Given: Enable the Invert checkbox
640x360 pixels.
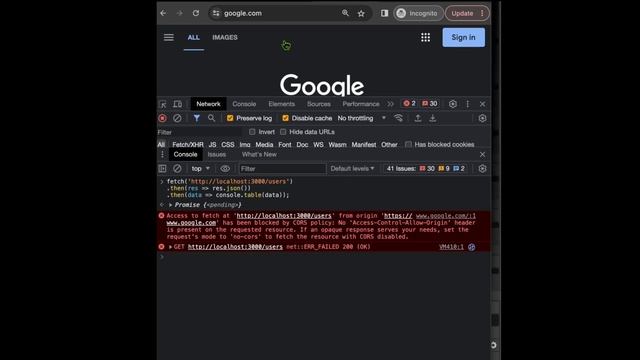Looking at the screenshot, I should [x=252, y=132].
